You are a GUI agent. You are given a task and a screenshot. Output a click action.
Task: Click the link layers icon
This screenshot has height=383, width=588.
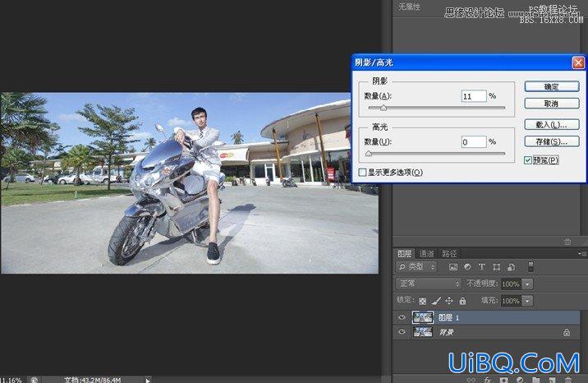(x=471, y=380)
